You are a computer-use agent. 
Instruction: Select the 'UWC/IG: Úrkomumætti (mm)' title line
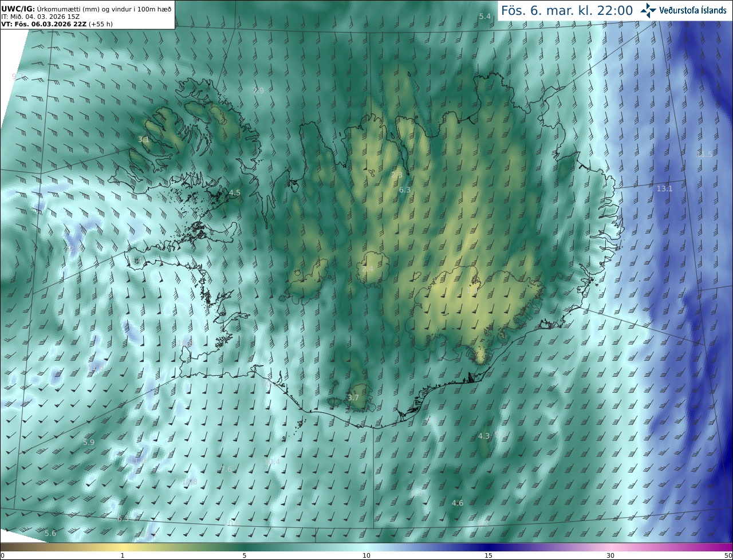86,9
